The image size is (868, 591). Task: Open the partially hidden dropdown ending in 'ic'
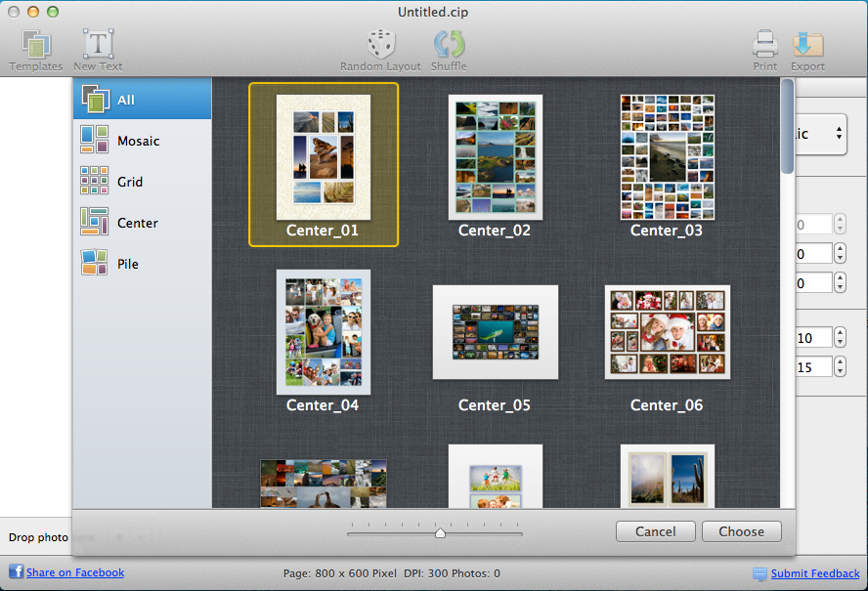[x=821, y=134]
